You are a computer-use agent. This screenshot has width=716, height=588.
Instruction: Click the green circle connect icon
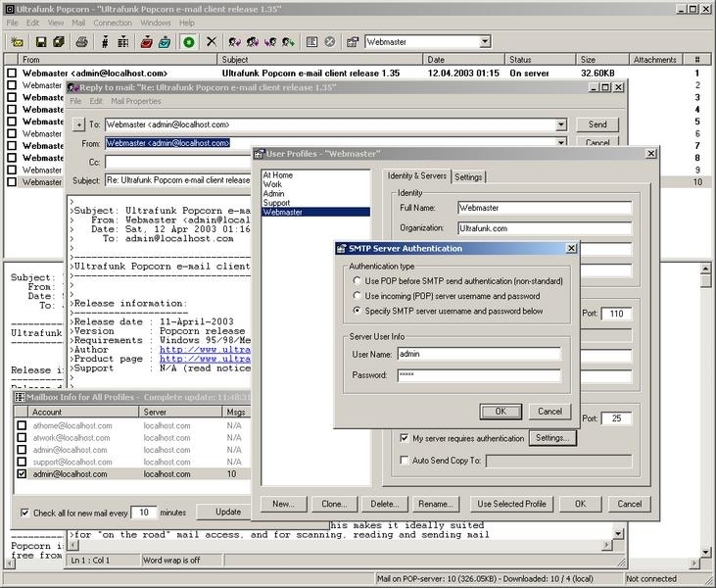point(189,42)
